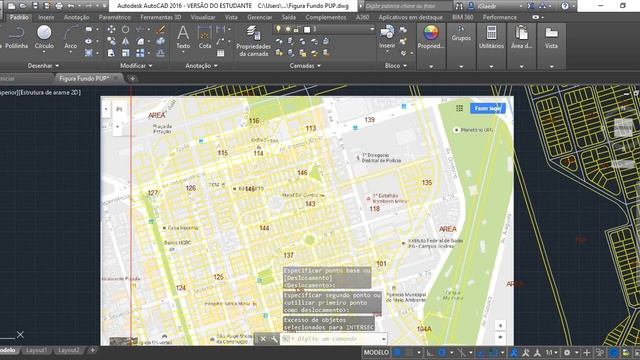Toggle layer lock icon in Camadas dropdown

(x=297, y=29)
